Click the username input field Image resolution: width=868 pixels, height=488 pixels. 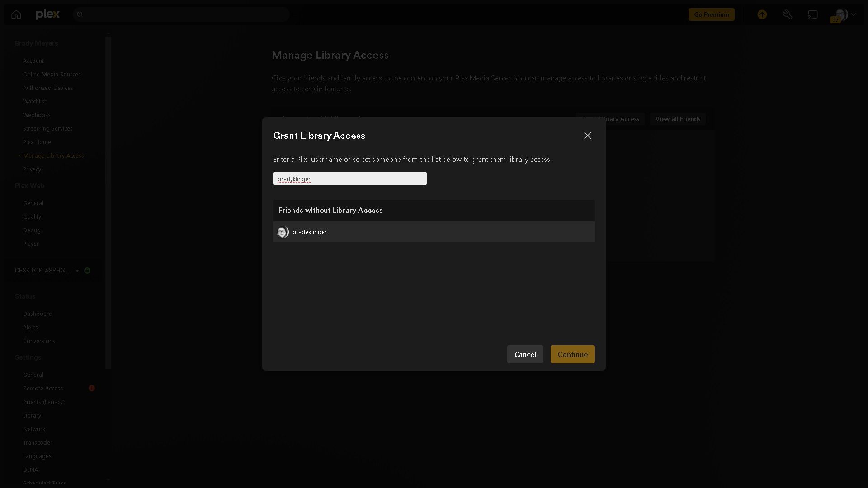tap(349, 178)
